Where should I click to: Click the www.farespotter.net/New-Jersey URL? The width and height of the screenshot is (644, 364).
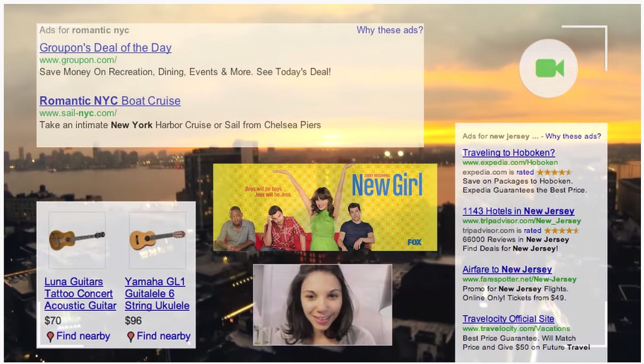pos(519,279)
